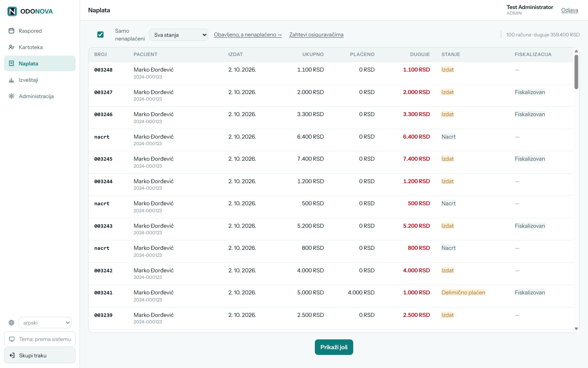Open invoice 003246 row number
The height and width of the screenshot is (368, 588).
tap(103, 114)
